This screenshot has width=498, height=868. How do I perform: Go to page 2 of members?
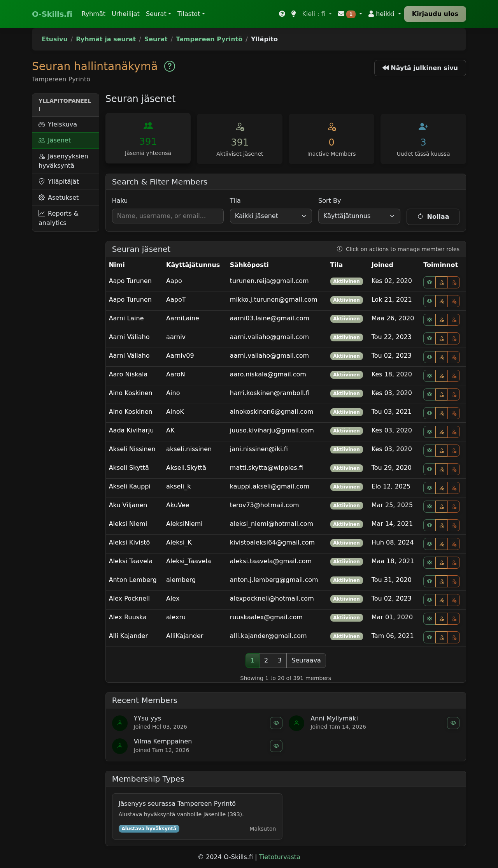pyautogui.click(x=266, y=661)
